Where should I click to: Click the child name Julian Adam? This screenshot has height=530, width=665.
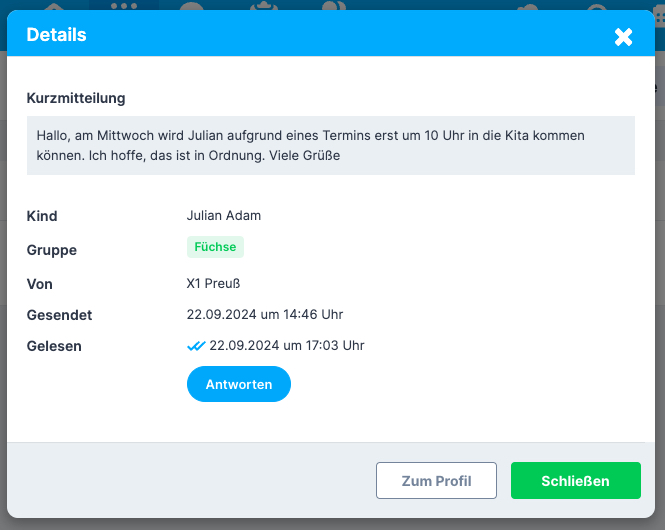[224, 215]
